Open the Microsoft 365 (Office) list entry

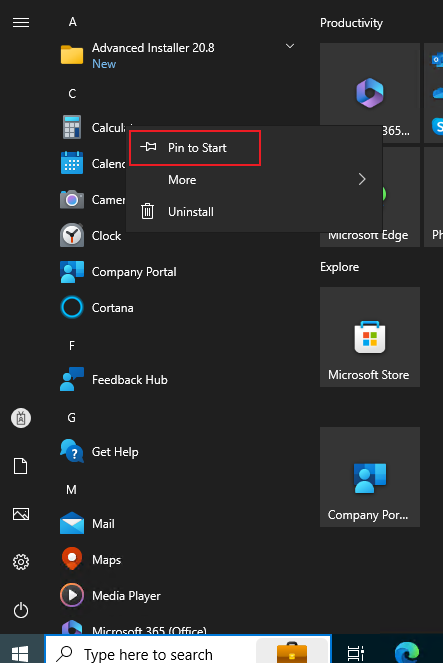[149, 631]
